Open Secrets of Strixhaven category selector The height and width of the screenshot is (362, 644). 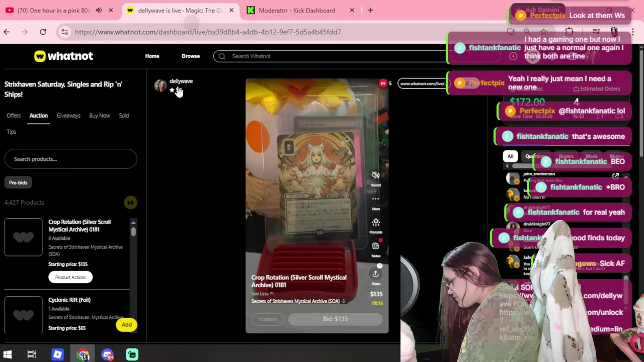[x=299, y=301]
